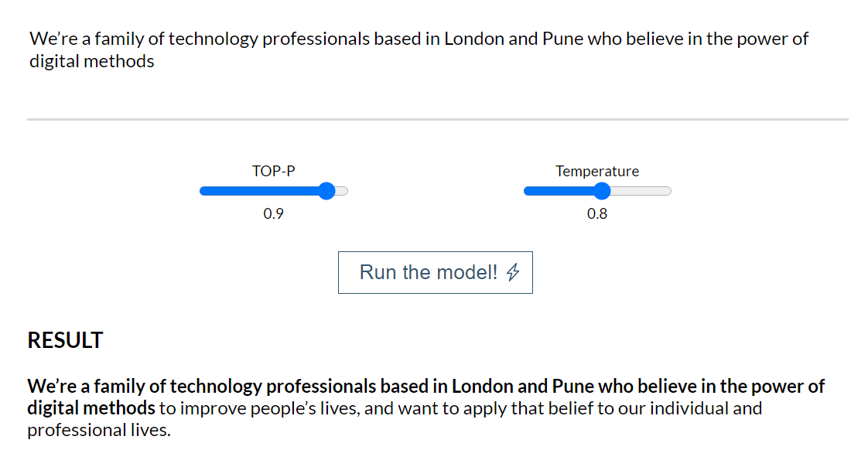Viewport: 868px width, 450px height.
Task: Click the horizontal divider below the prompt
Action: 437,119
